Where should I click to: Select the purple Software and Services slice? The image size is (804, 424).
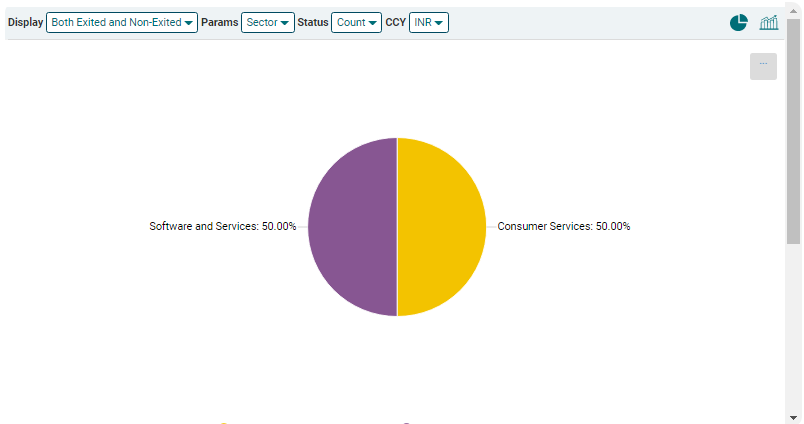point(352,227)
